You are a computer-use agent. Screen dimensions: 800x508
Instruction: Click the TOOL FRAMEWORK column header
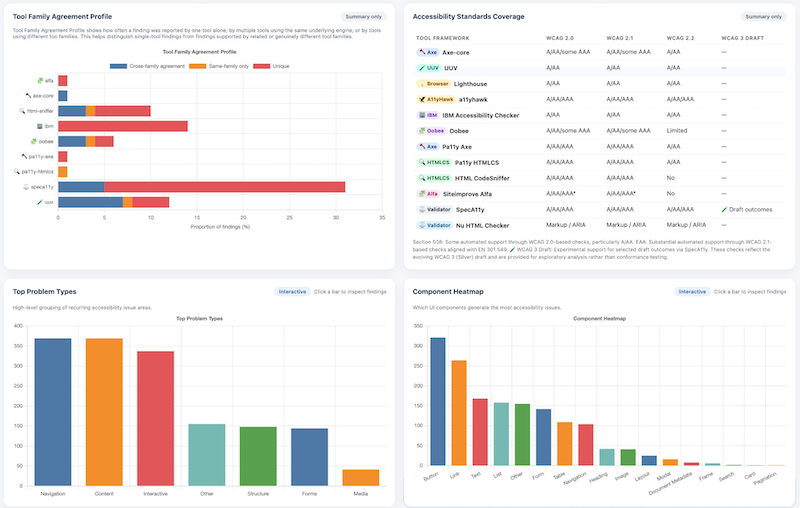click(442, 38)
